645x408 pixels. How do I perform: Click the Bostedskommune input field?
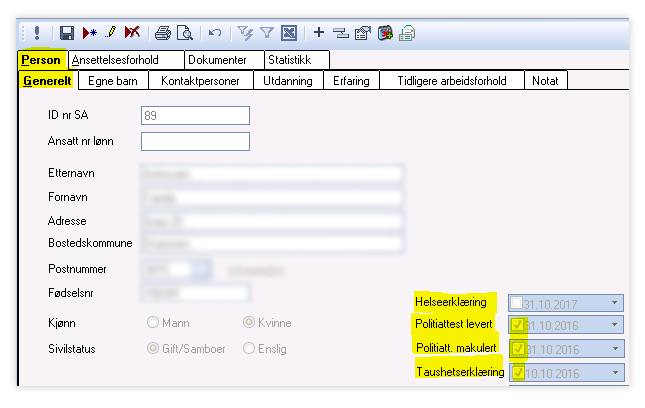click(x=271, y=243)
